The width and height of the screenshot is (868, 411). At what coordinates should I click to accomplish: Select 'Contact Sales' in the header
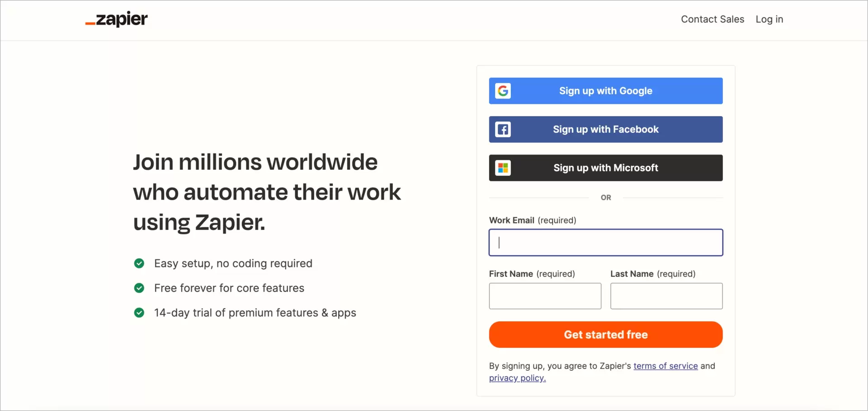(712, 19)
